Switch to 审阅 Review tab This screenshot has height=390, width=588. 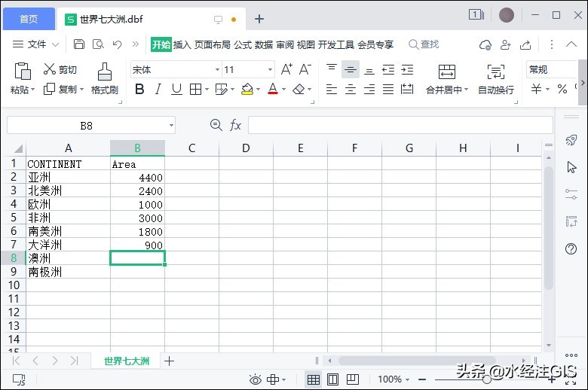point(285,44)
